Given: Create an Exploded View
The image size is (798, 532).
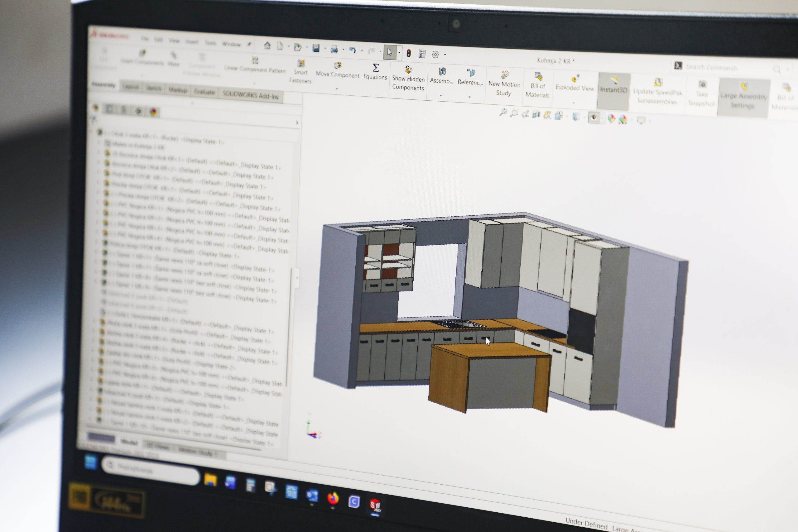Looking at the screenshot, I should pos(575,83).
